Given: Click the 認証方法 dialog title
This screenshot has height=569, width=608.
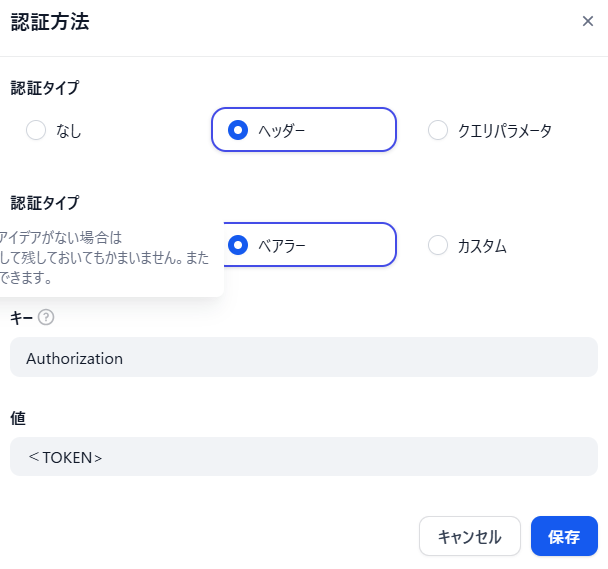Looking at the screenshot, I should (50, 22).
